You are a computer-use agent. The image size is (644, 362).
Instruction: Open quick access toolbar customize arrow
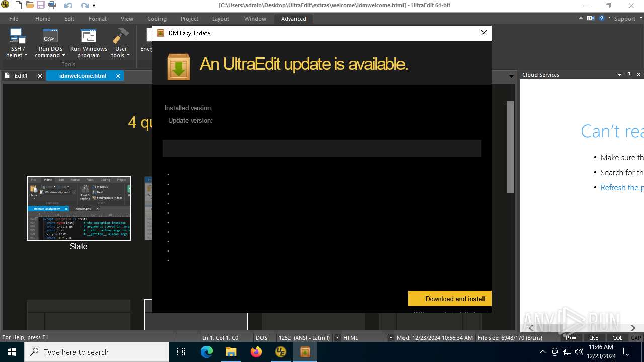click(x=94, y=6)
